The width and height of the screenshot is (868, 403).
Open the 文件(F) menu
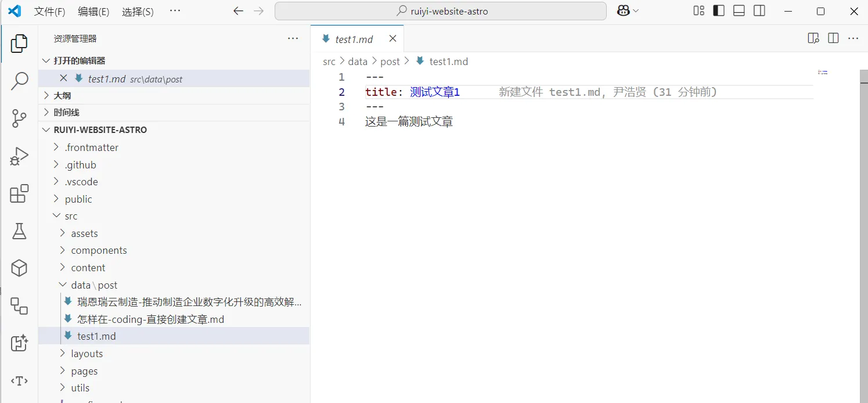pyautogui.click(x=49, y=12)
